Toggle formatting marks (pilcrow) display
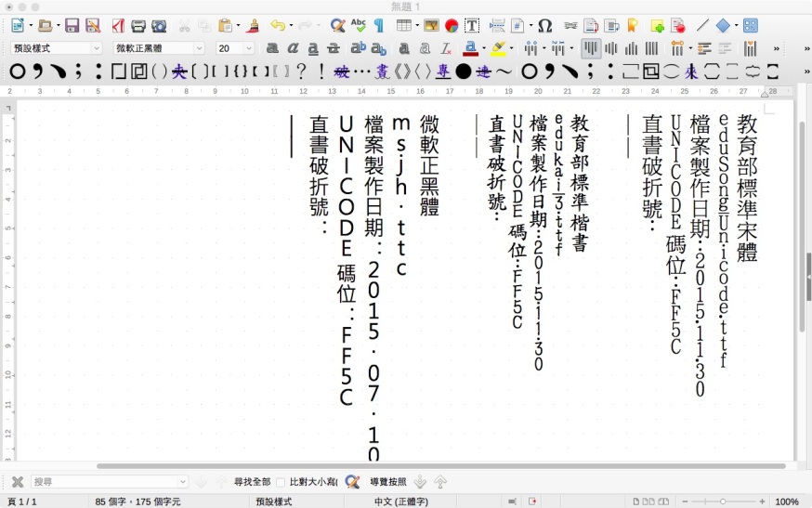Image resolution: width=812 pixels, height=508 pixels. [x=378, y=26]
